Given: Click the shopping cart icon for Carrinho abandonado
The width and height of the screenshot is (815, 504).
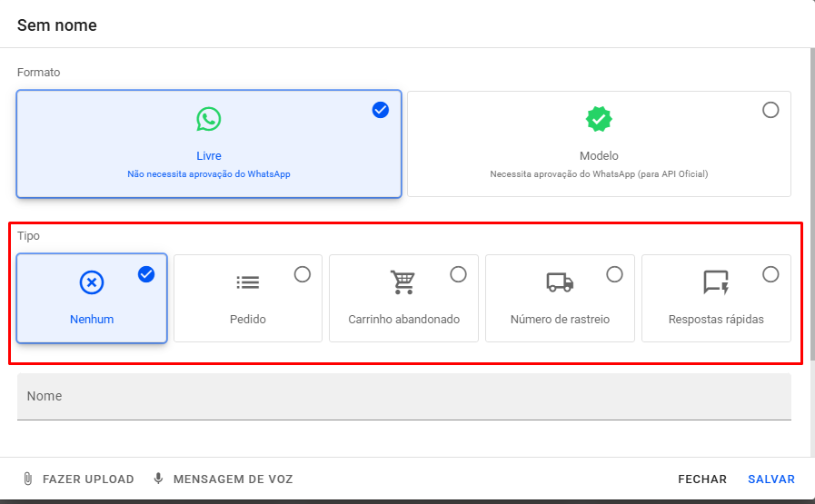Looking at the screenshot, I should pos(403,282).
